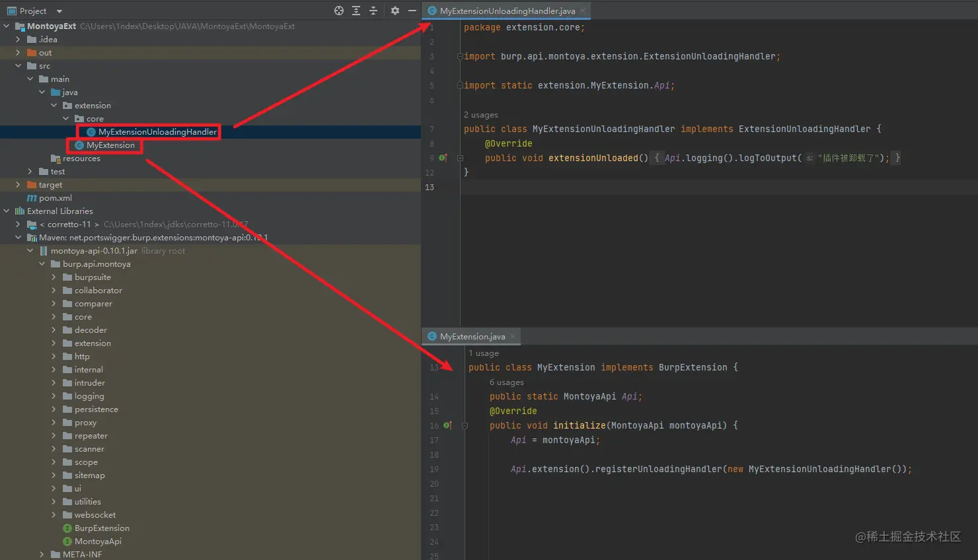Hide the Project tool window

[x=412, y=11]
